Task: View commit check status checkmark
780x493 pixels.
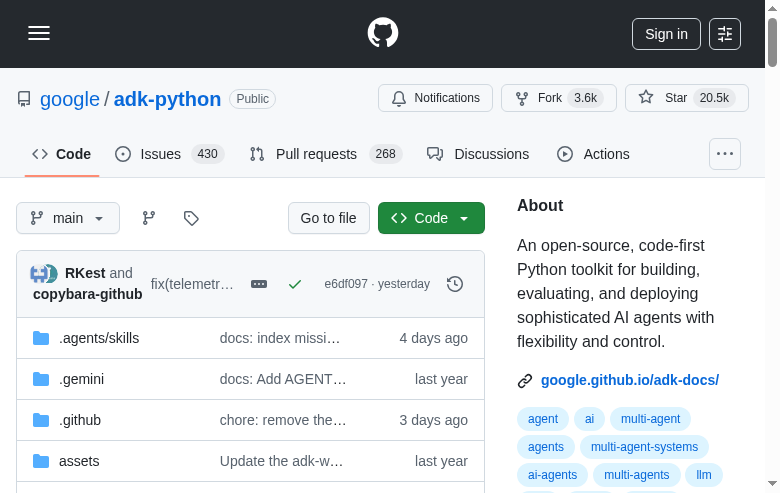Action: coord(295,284)
